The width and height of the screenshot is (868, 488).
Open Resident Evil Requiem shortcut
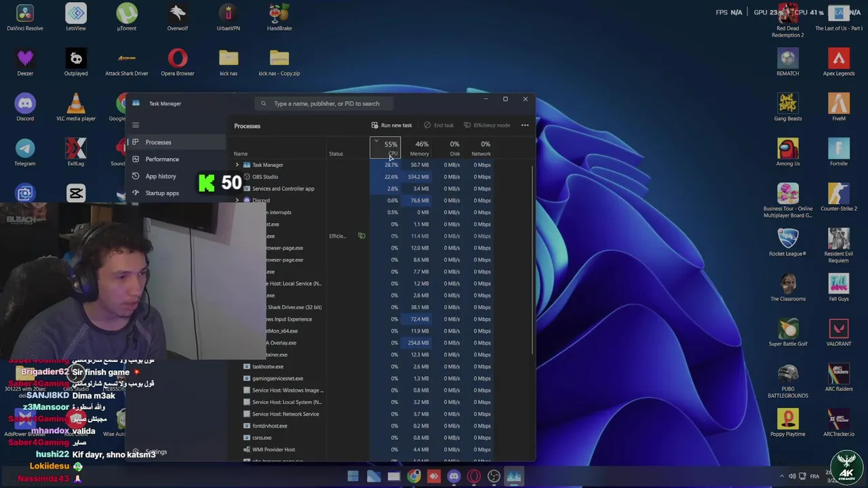tap(839, 245)
